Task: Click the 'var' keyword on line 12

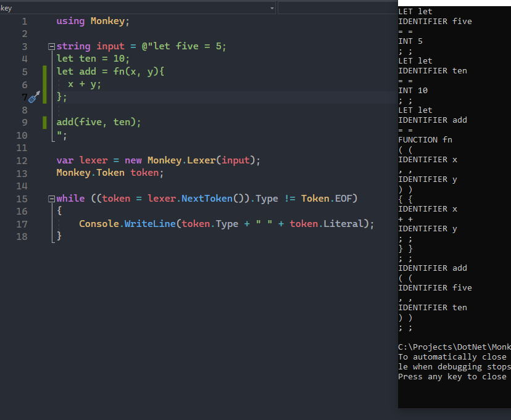Action: point(65,160)
